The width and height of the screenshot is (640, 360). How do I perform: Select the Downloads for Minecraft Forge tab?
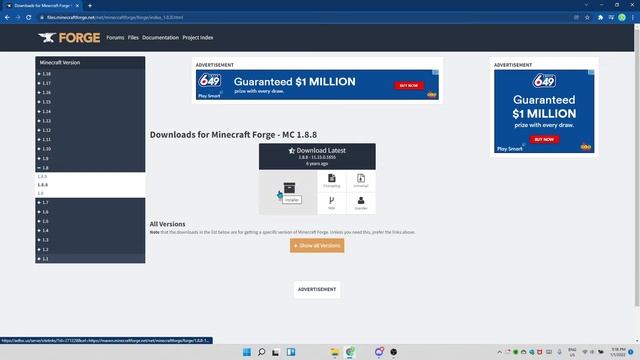click(42, 6)
